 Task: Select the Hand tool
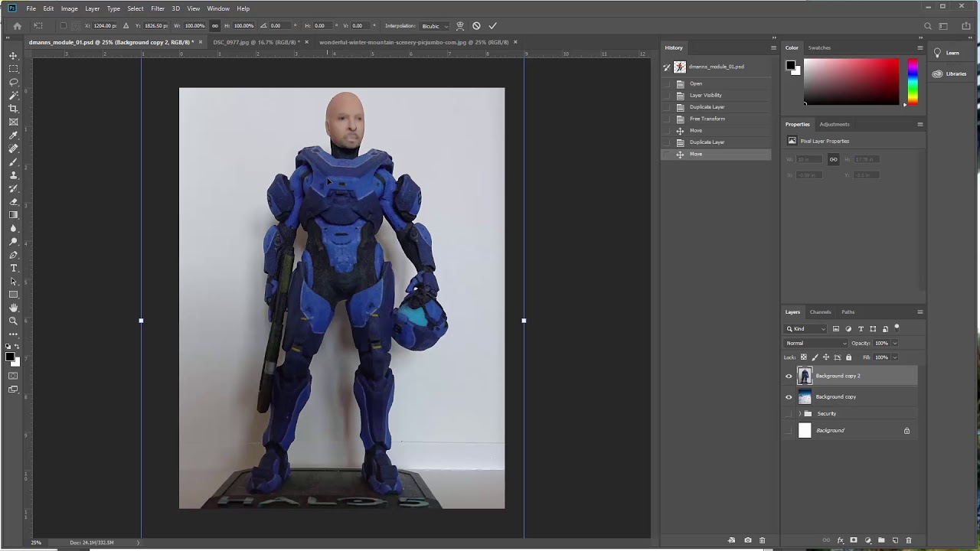(x=13, y=308)
